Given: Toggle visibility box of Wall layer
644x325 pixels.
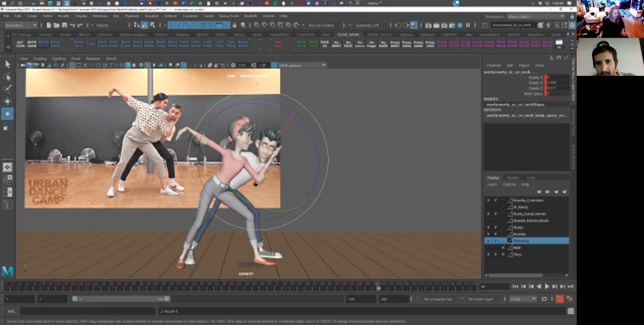Looking at the screenshot, I should (488, 248).
